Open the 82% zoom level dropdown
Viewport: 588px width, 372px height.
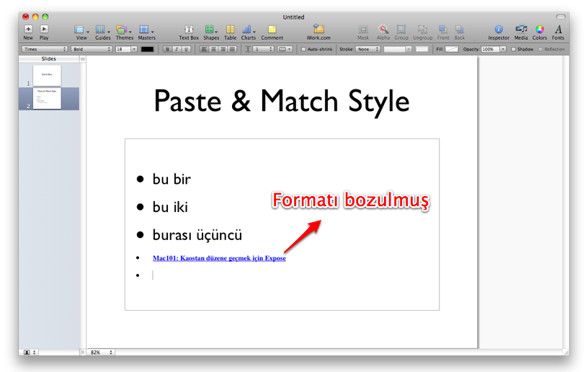click(x=101, y=353)
